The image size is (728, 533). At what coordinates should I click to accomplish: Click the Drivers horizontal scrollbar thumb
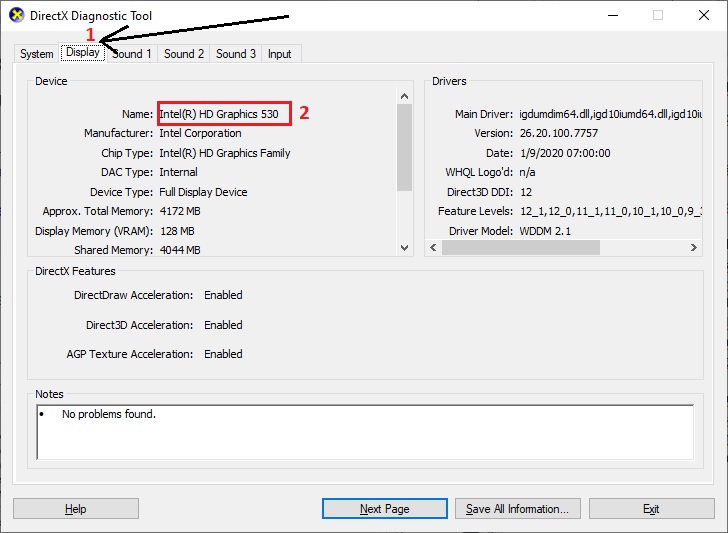520,247
